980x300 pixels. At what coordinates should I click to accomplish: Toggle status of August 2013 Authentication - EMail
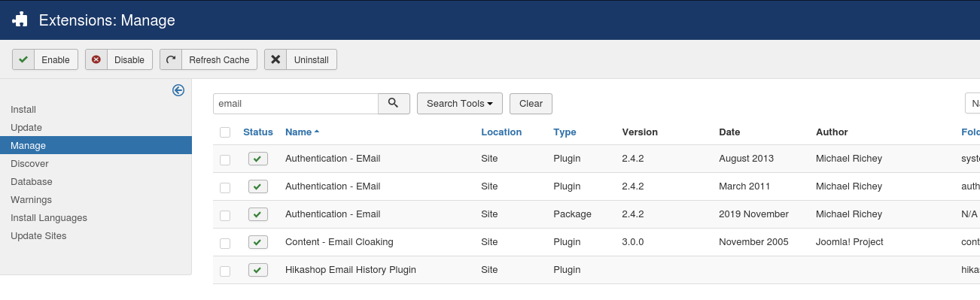[258, 159]
